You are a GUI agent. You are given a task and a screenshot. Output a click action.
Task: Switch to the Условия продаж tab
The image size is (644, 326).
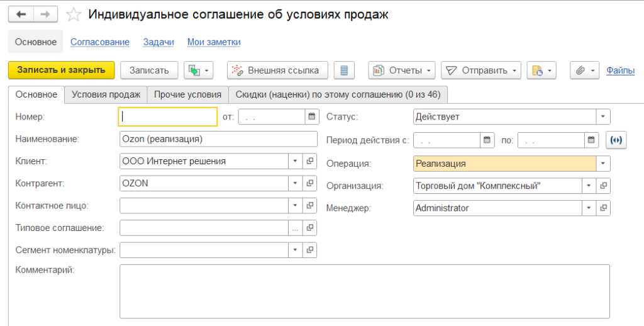[x=106, y=94]
